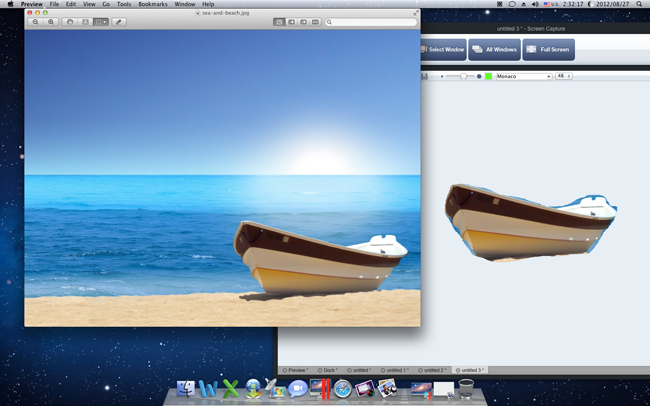The width and height of the screenshot is (650, 406).
Task: Click the zoom in magnifier in Preview toolbar
Action: (x=51, y=21)
